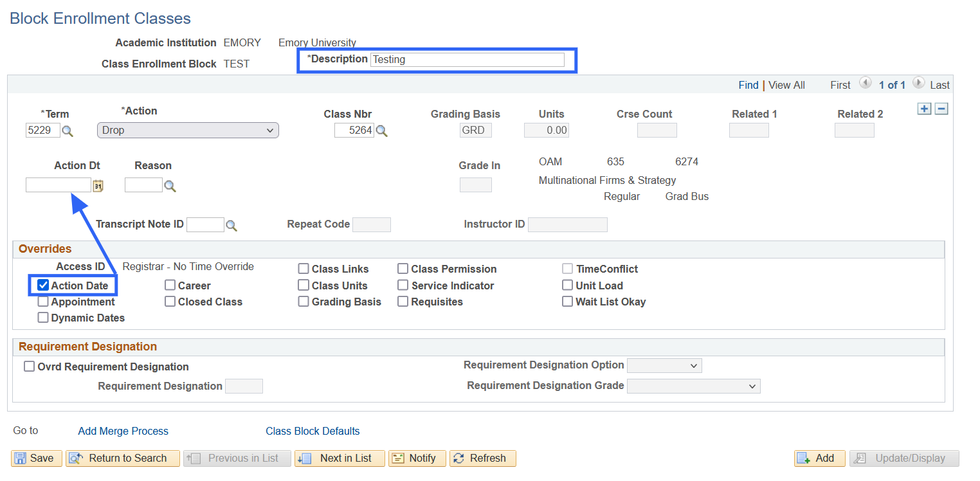Viewport: 980px width, 481px height.
Task: Click the Class Nbr lookup magnifier
Action: 381,131
